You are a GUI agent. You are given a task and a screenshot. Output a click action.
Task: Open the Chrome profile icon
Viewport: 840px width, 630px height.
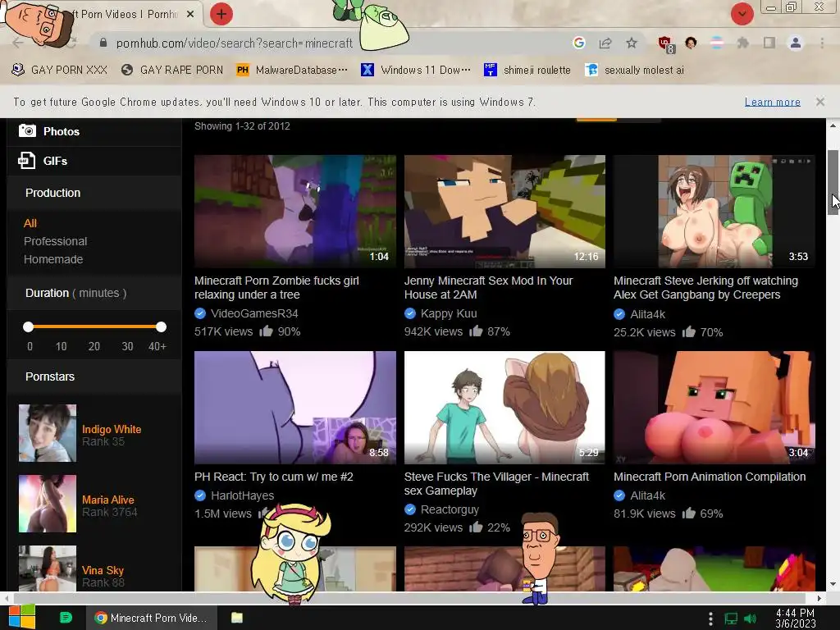796,43
